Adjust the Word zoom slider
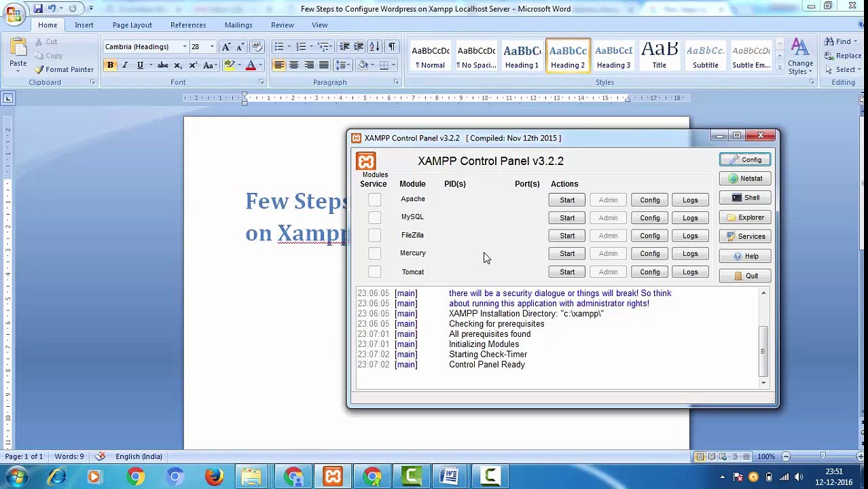Image resolution: width=868 pixels, height=489 pixels. pyautogui.click(x=822, y=456)
